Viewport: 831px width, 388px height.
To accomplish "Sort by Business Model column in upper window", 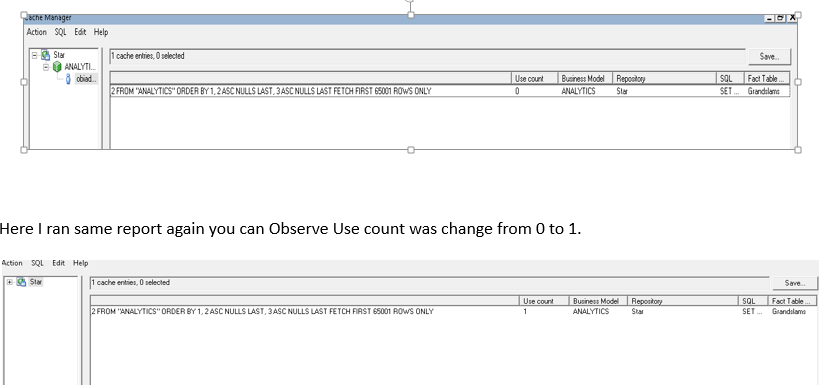I will click(x=585, y=78).
